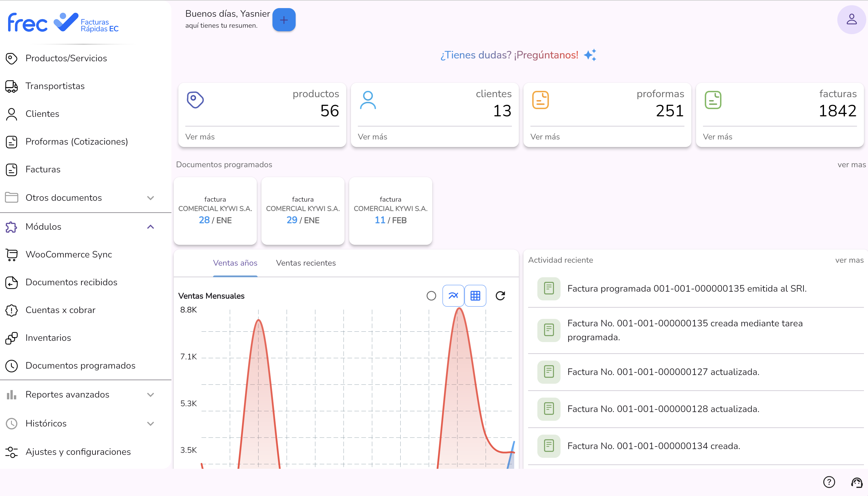Click ver mas for Actividad reciente

[x=849, y=260]
